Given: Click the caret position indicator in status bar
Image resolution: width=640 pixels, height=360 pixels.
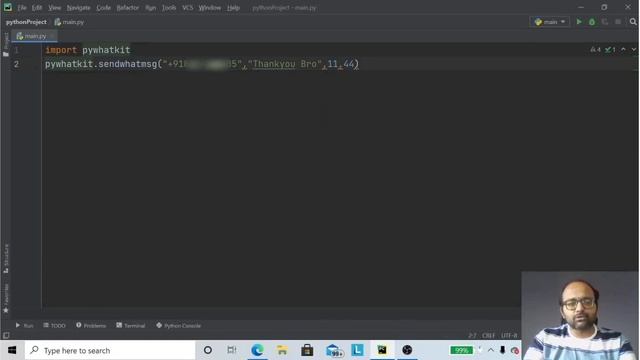Looking at the screenshot, I should [472, 336].
